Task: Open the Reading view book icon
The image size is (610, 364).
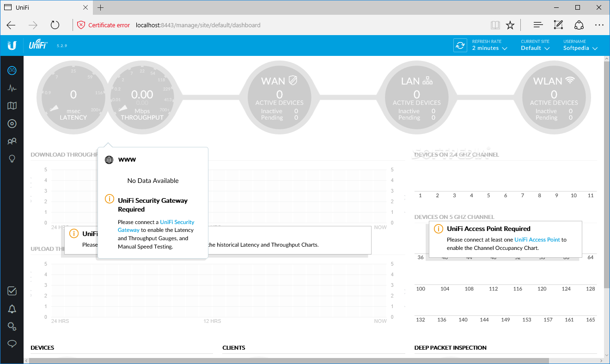Action: (x=495, y=25)
